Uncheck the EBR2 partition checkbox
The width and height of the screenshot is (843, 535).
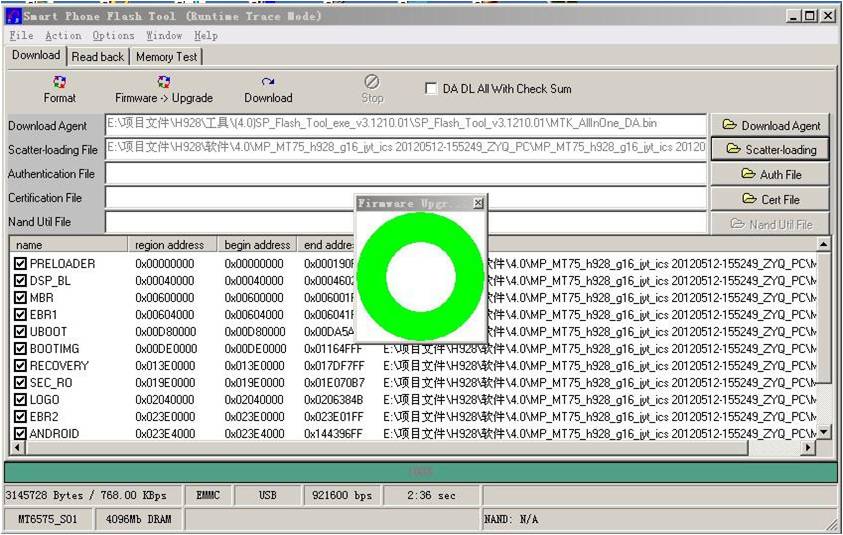(x=20, y=417)
